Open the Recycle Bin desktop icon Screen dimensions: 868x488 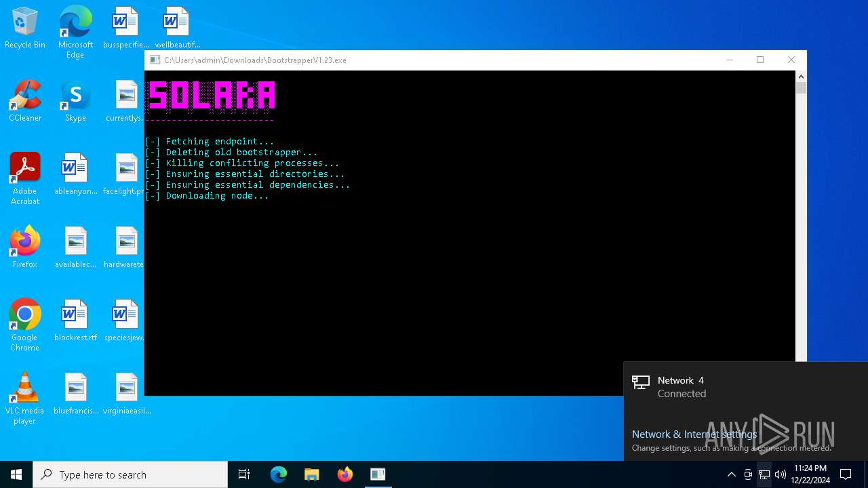coord(25,28)
